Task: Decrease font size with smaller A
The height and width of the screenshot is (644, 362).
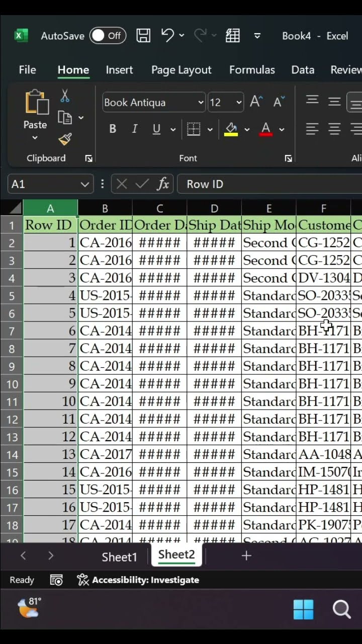Action: (279, 102)
